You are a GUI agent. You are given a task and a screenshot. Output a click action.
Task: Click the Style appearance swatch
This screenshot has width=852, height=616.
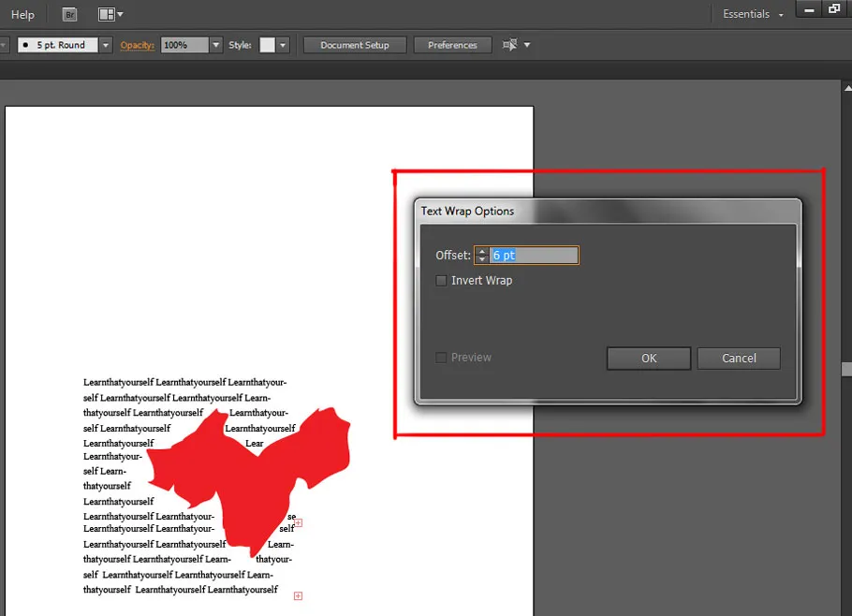[269, 44]
